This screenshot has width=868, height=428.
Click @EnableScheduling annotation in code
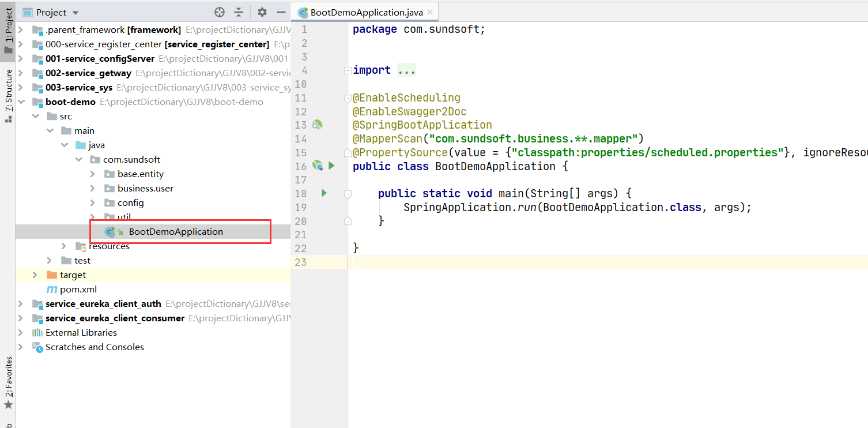[406, 97]
